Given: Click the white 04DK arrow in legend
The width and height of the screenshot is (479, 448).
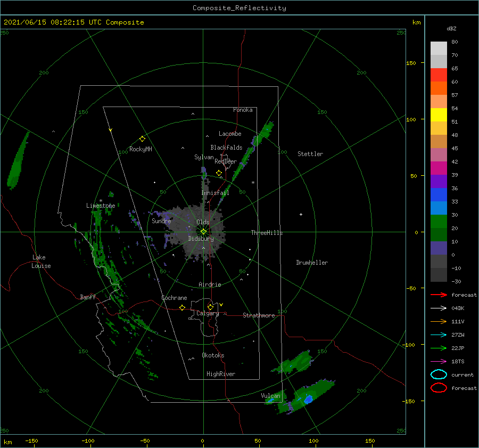Looking at the screenshot, I should pyautogui.click(x=439, y=308).
